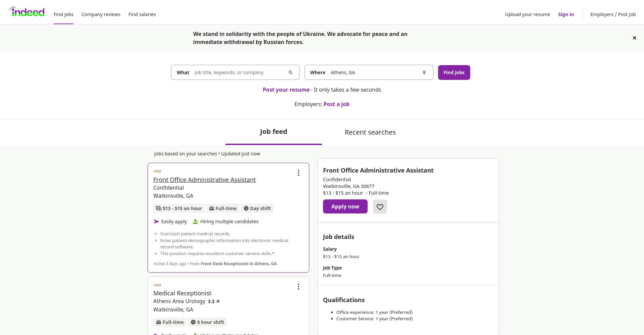Click the Apply now button
Screen dimensions: 644x335
(x=345, y=206)
